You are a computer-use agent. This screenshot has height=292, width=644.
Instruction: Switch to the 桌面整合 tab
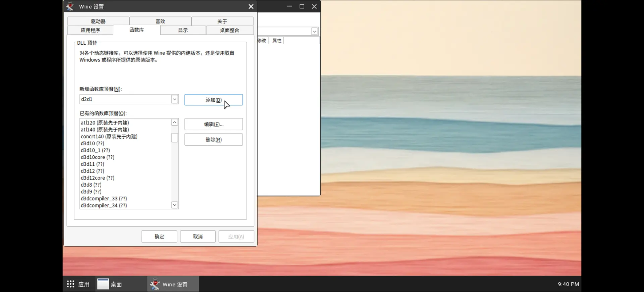click(230, 30)
